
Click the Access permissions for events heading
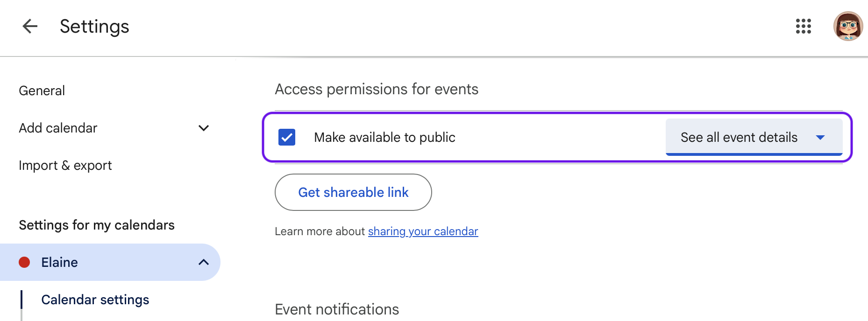[x=377, y=89]
